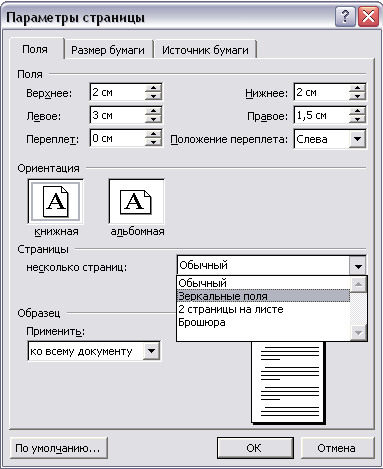Click the Левое margin input field
The height and width of the screenshot is (469, 383).
(118, 115)
